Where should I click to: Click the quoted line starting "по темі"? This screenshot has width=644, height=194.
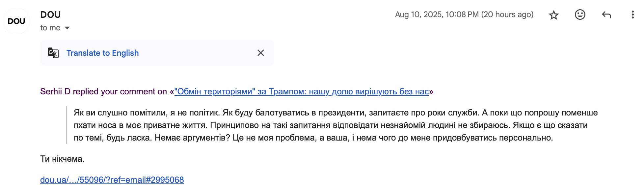click(x=313, y=138)
